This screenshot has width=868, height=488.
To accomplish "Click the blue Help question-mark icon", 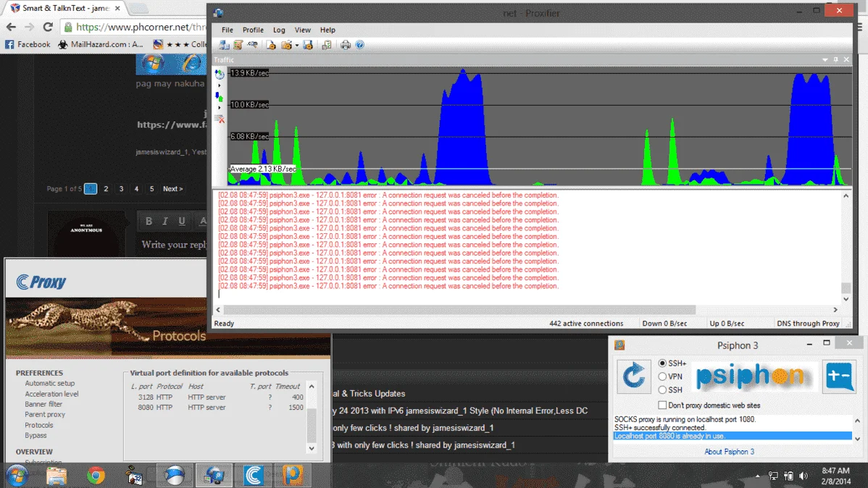I will (360, 45).
